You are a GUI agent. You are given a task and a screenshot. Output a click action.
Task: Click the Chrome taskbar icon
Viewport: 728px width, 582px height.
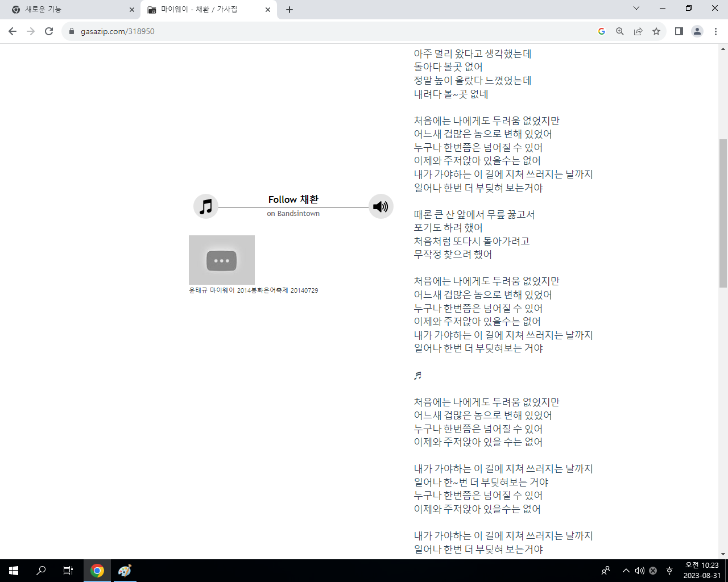coord(97,571)
